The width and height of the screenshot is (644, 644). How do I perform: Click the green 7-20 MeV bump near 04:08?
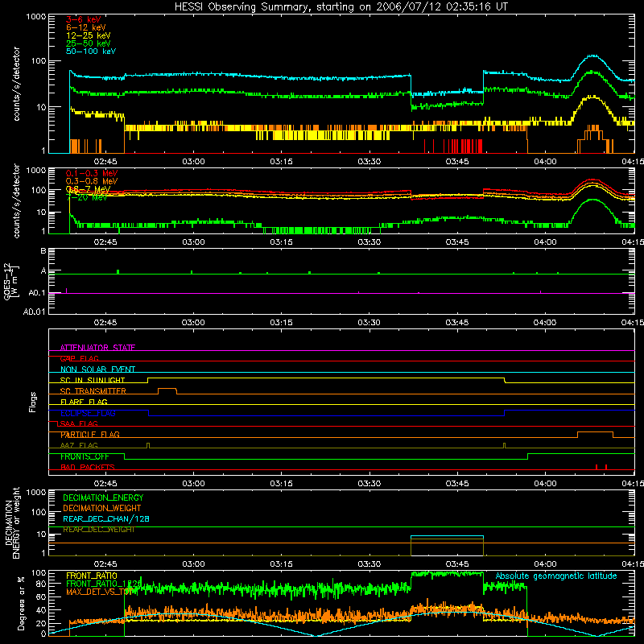pyautogui.click(x=592, y=200)
